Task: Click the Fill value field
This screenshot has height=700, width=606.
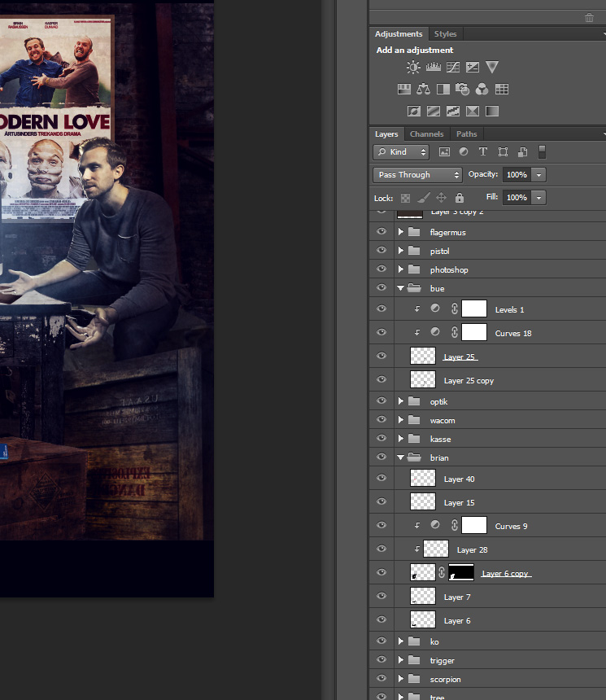Action: [517, 197]
